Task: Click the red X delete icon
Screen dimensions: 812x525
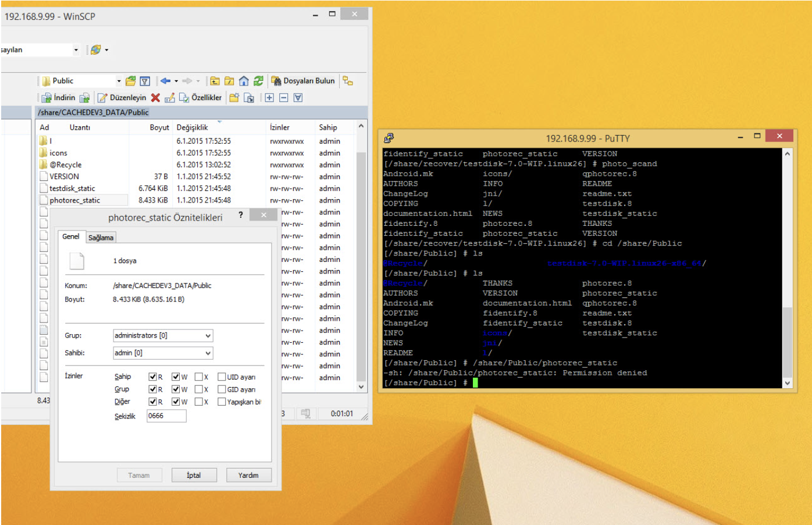Action: (x=155, y=98)
